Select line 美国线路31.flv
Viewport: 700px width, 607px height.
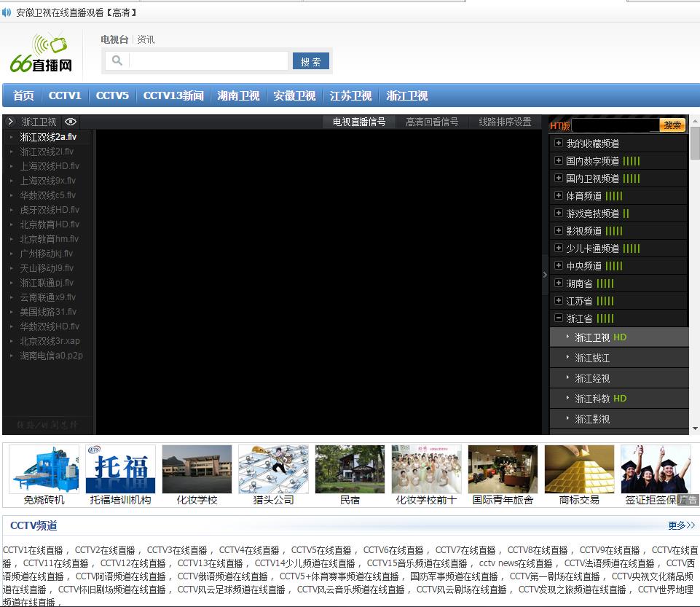coord(48,312)
